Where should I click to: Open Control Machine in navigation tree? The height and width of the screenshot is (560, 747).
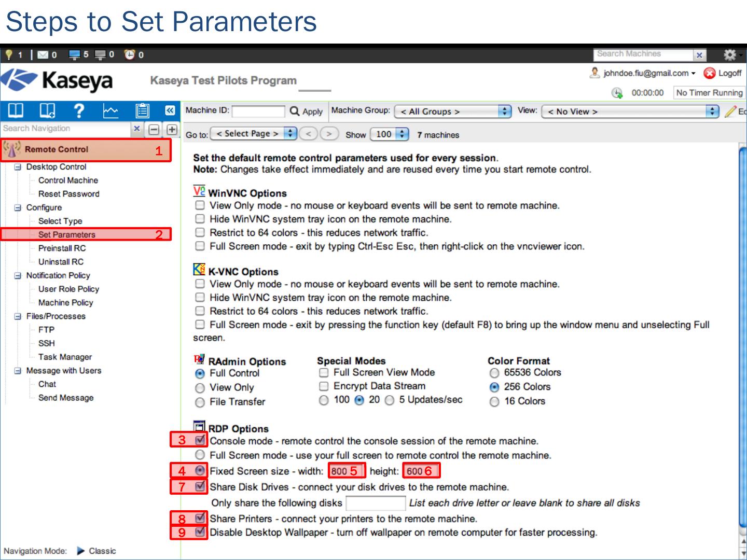point(68,180)
